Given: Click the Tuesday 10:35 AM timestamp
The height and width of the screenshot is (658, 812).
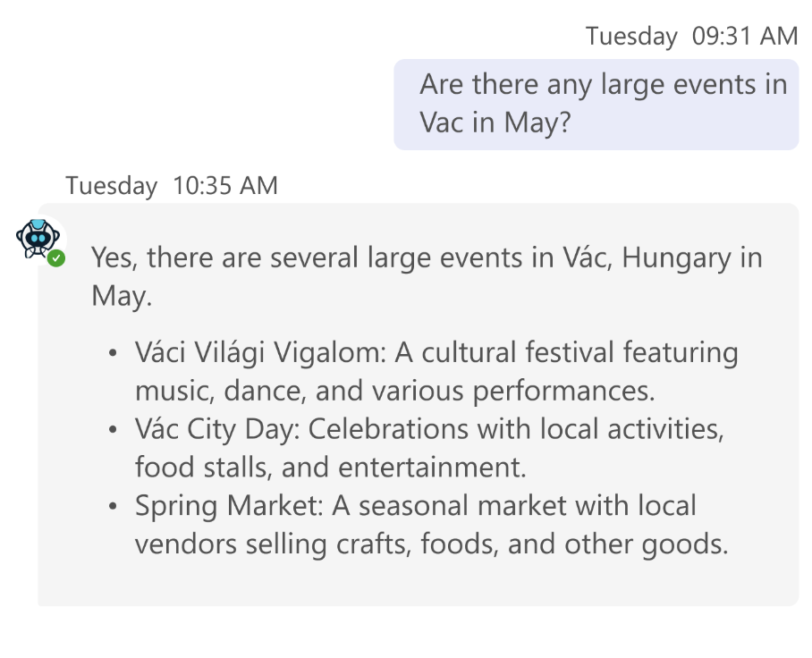Looking at the screenshot, I should 172,186.
